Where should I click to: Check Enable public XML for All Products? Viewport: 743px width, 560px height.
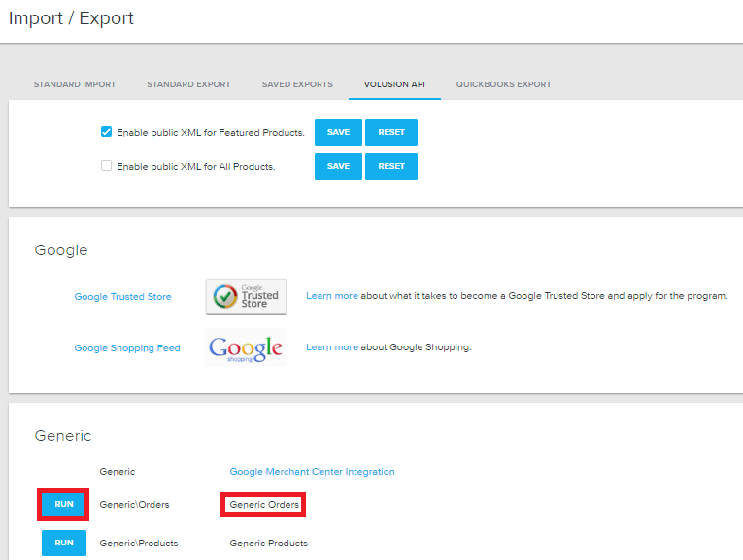106,166
